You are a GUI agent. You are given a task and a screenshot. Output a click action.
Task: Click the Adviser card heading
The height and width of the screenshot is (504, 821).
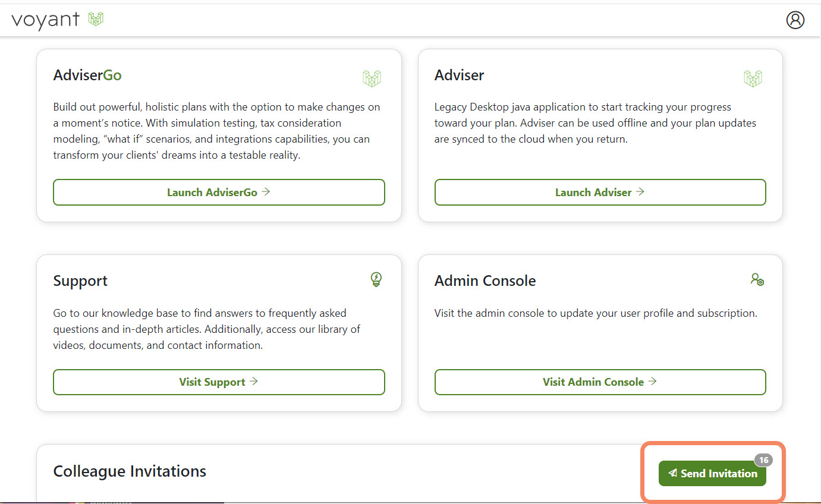[459, 75]
